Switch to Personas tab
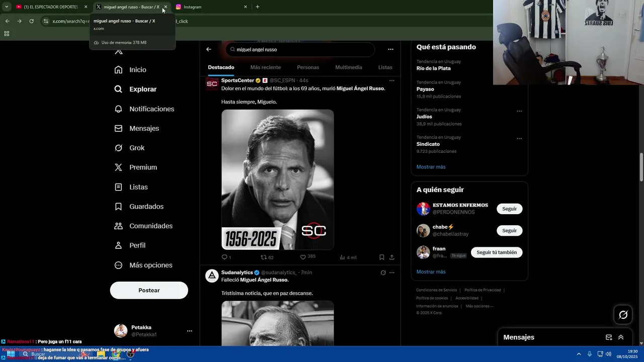 [x=308, y=67]
